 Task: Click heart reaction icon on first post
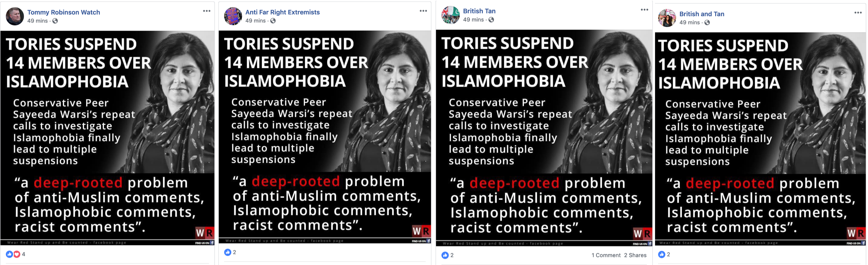click(x=17, y=254)
